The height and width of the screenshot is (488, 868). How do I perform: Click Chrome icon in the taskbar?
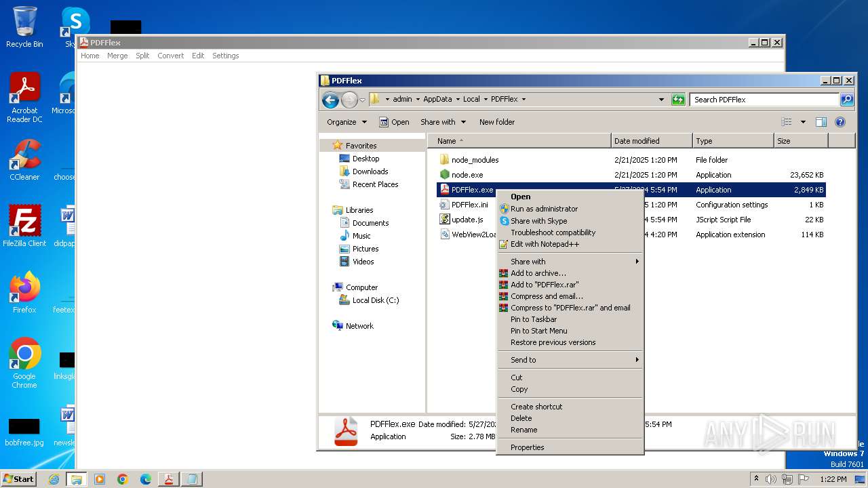pyautogui.click(x=123, y=479)
